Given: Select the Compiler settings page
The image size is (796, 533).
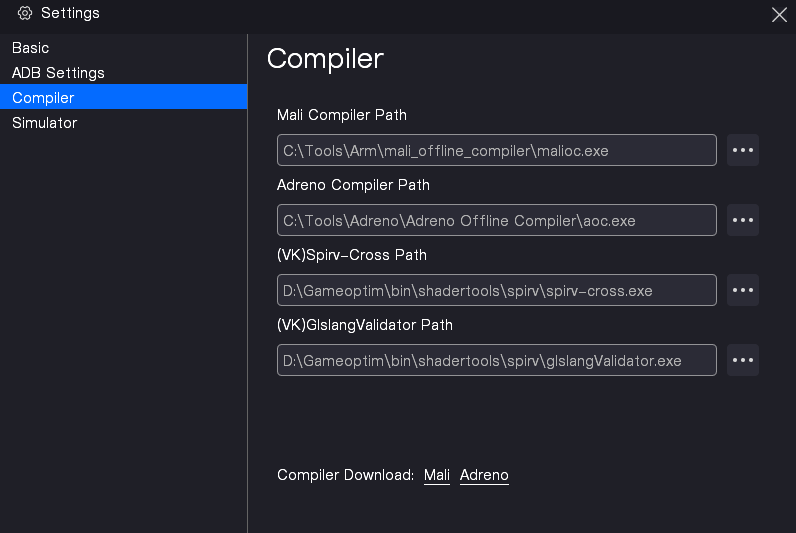Looking at the screenshot, I should (x=123, y=97).
